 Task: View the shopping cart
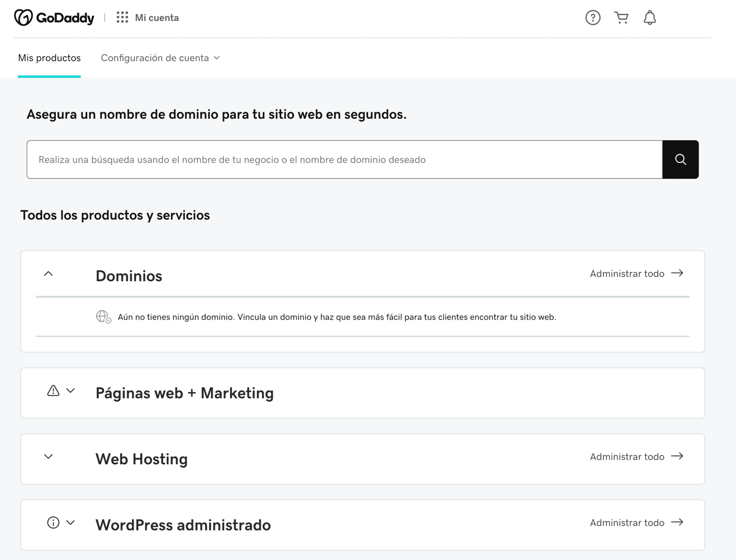pyautogui.click(x=621, y=18)
